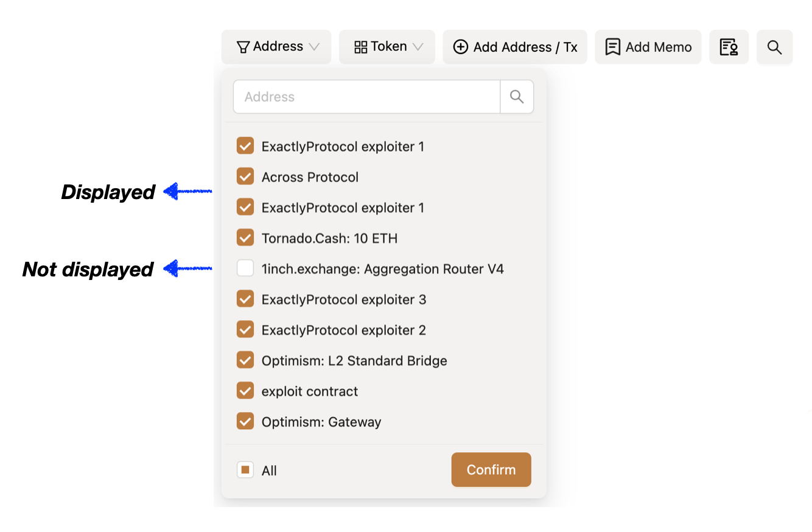Uncheck Optimism: Gateway address
Screen dimensions: 812x532
point(245,421)
